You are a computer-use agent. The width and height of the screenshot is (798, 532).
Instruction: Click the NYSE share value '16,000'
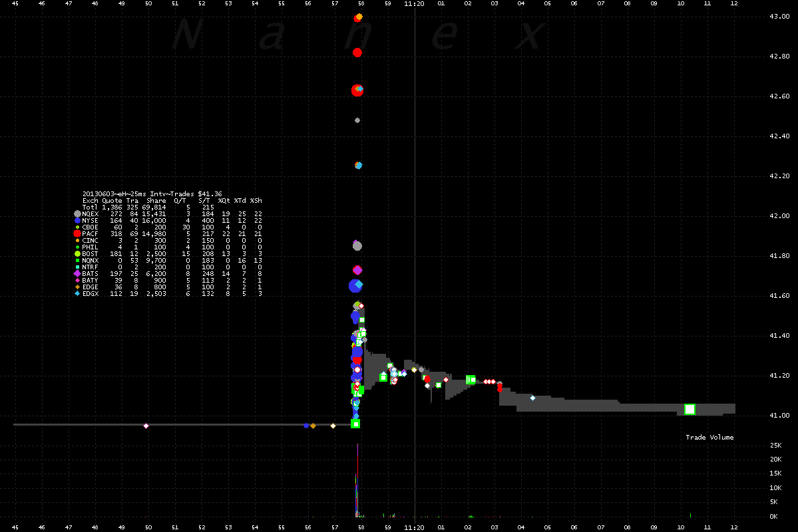154,221
